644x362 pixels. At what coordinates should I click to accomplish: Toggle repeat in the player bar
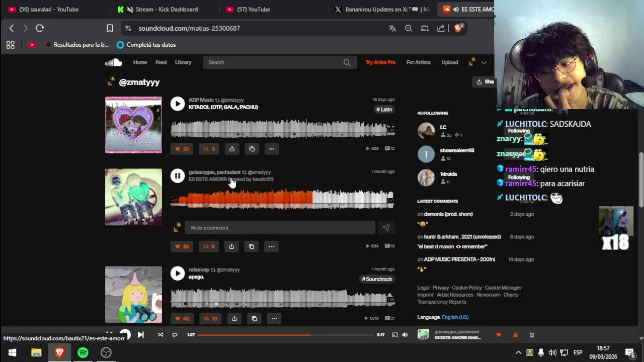175,335
